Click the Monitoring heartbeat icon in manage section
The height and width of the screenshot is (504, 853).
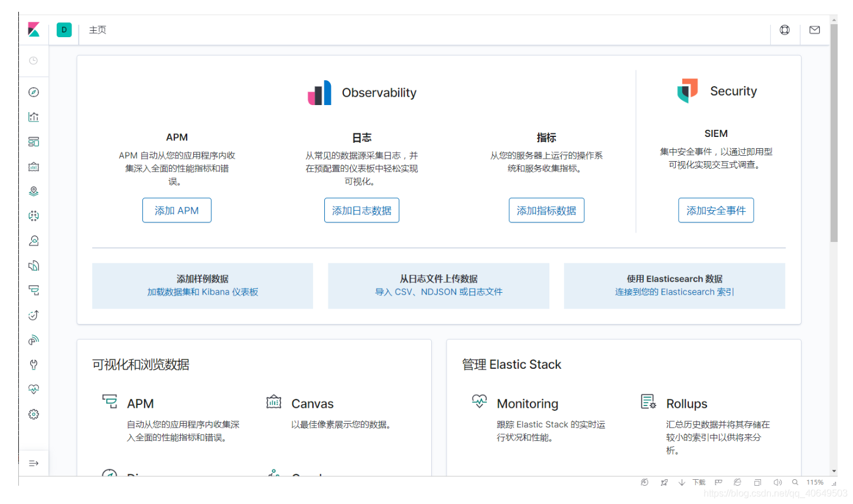coord(479,401)
